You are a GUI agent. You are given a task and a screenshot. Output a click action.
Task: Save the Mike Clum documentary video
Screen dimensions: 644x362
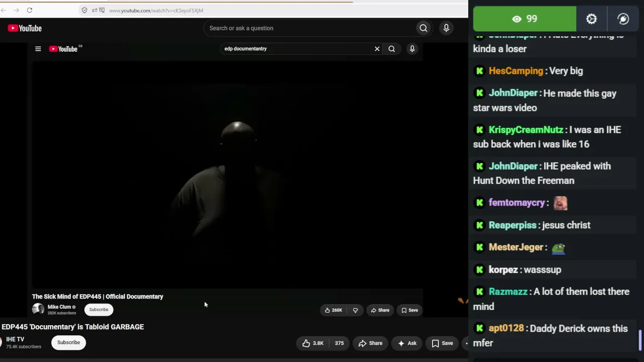pos(410,310)
